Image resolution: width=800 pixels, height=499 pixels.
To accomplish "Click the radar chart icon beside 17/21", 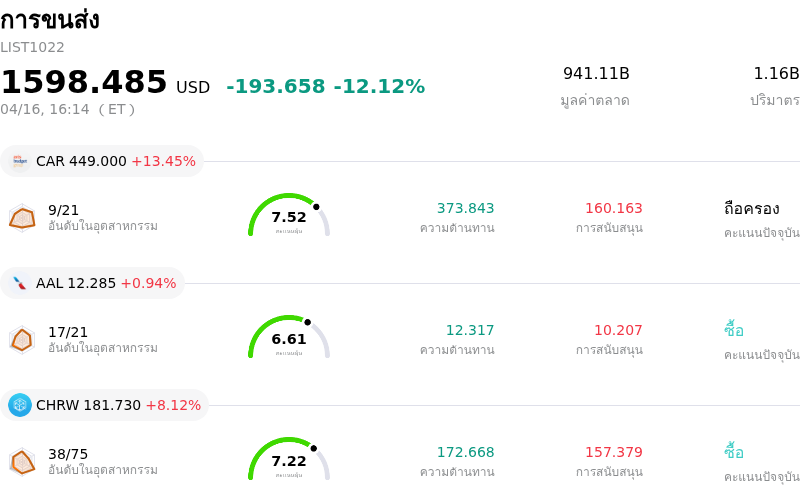I will [22, 339].
